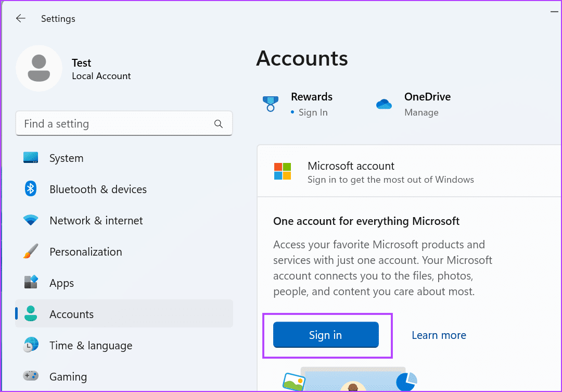Click the Network wifi icon
The image size is (562, 392).
pyautogui.click(x=31, y=220)
